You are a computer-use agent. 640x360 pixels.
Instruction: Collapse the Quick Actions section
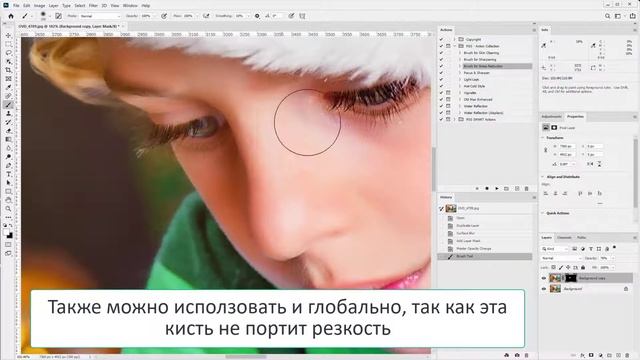click(543, 213)
